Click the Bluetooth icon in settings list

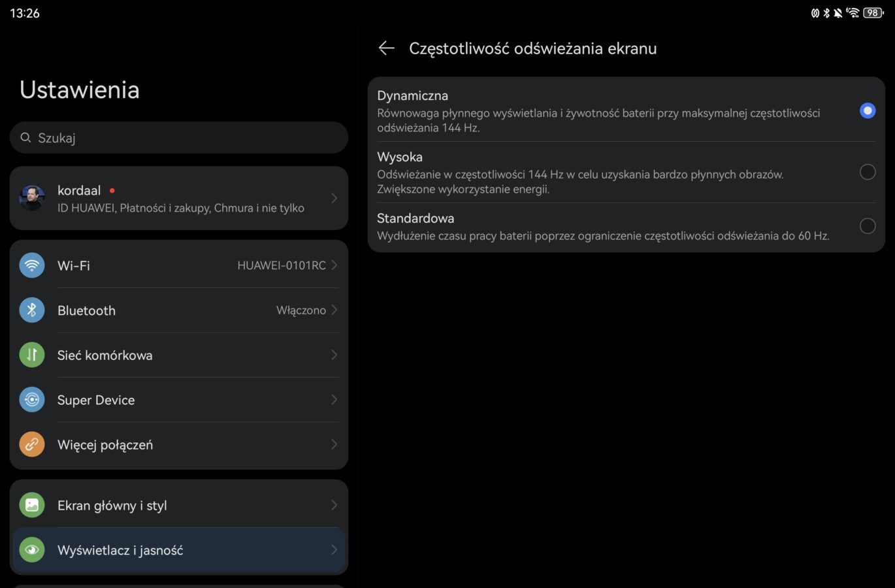[x=32, y=310]
